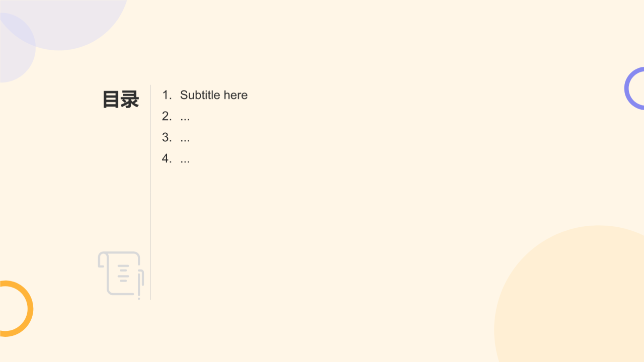Click the list number "3."
The height and width of the screenshot is (362, 644).
tap(167, 137)
